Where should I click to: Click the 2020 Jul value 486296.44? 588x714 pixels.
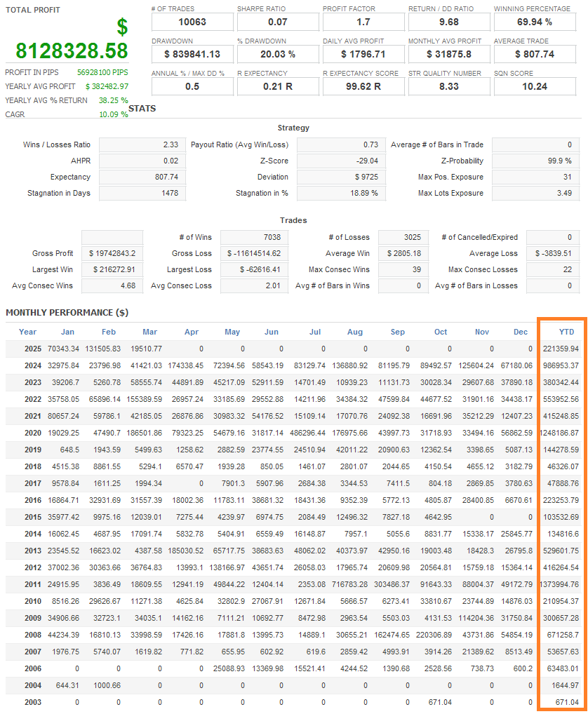coord(307,433)
